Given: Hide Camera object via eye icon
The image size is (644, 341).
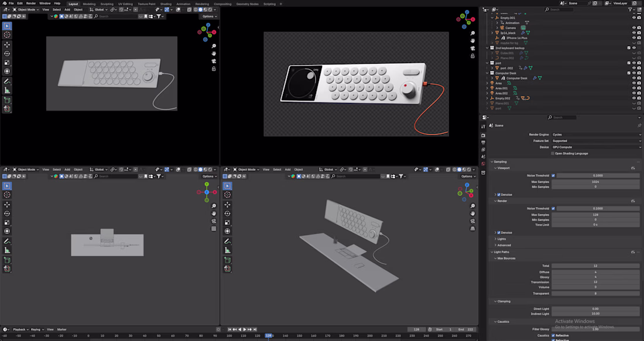Looking at the screenshot, I should click(x=633, y=28).
